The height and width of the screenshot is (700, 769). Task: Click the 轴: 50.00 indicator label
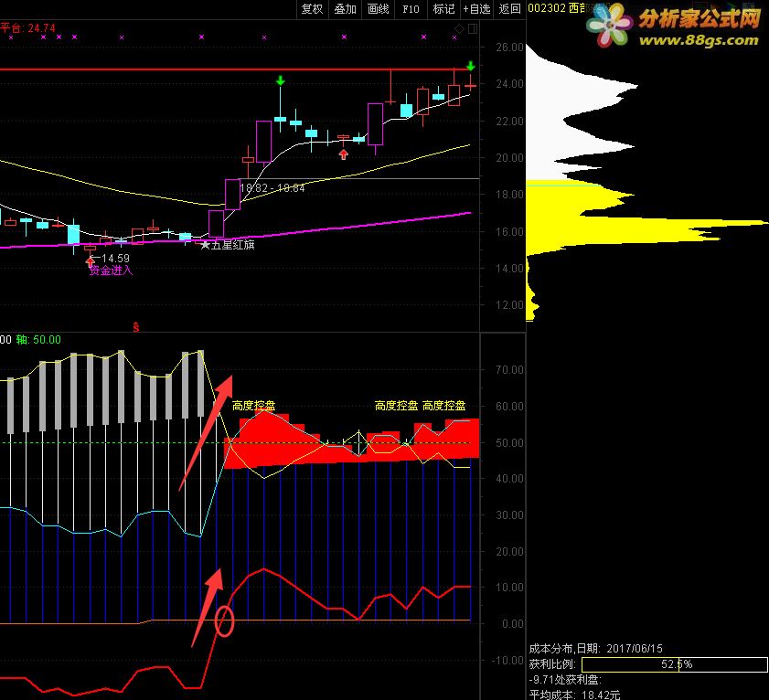coord(38,340)
